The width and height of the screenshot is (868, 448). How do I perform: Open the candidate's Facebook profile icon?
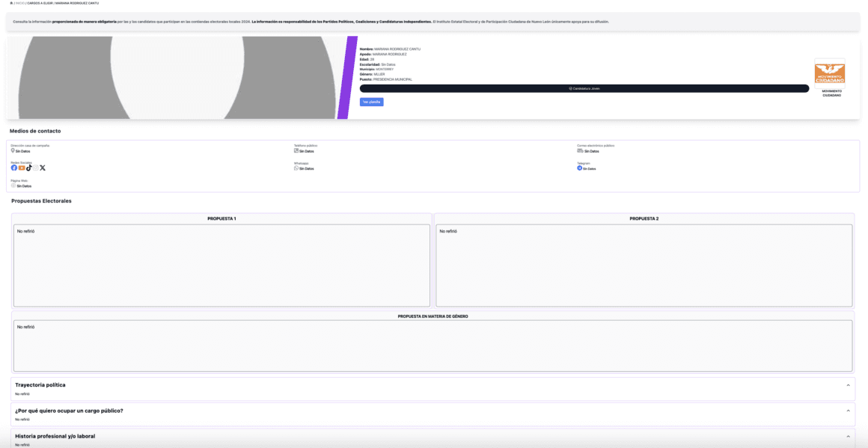[13, 168]
